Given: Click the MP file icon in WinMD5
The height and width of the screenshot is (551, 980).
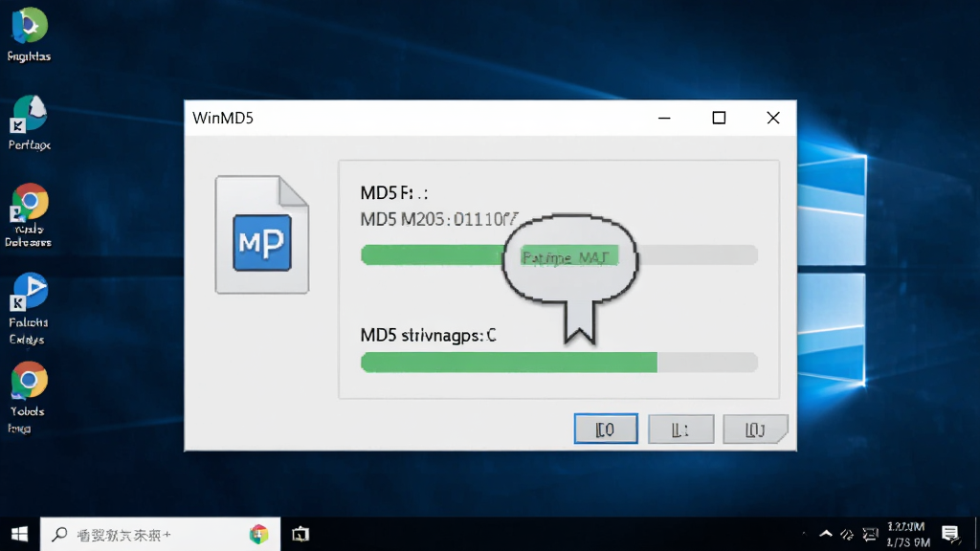Looking at the screenshot, I should point(262,234).
